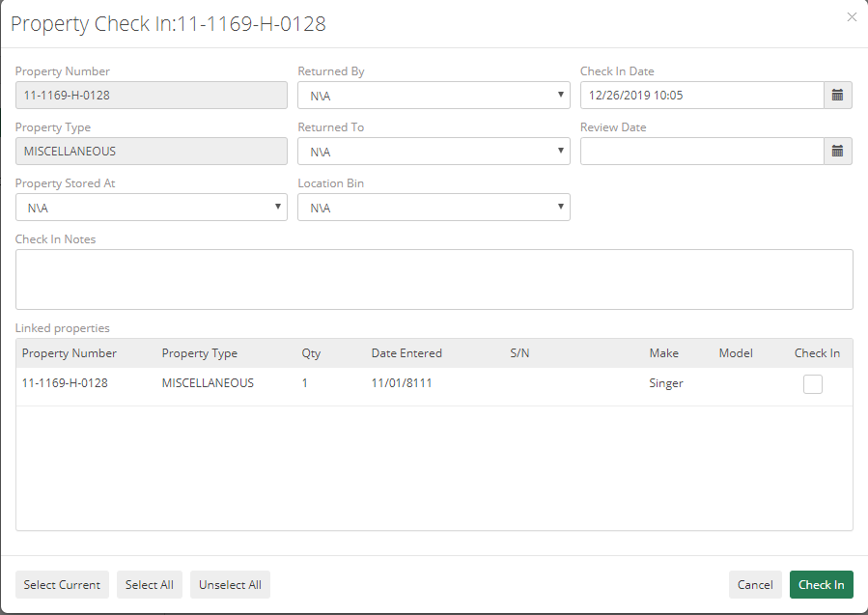Click the Linked properties label

(x=63, y=327)
